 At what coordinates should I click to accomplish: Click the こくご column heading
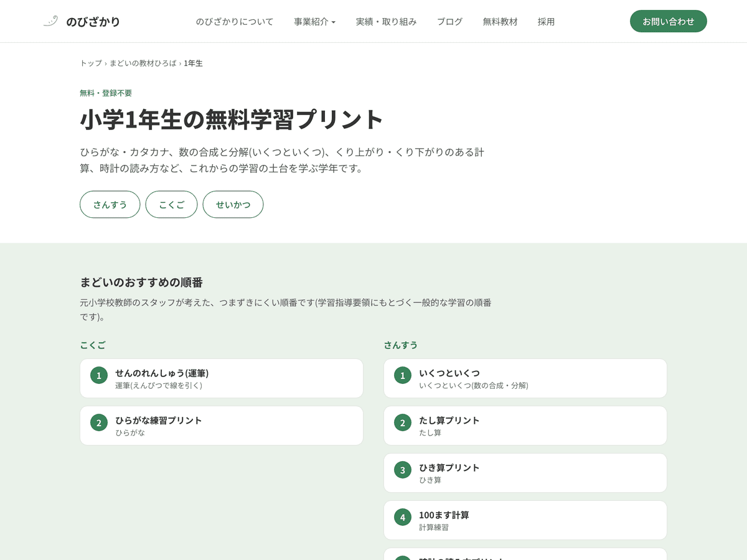(x=93, y=345)
